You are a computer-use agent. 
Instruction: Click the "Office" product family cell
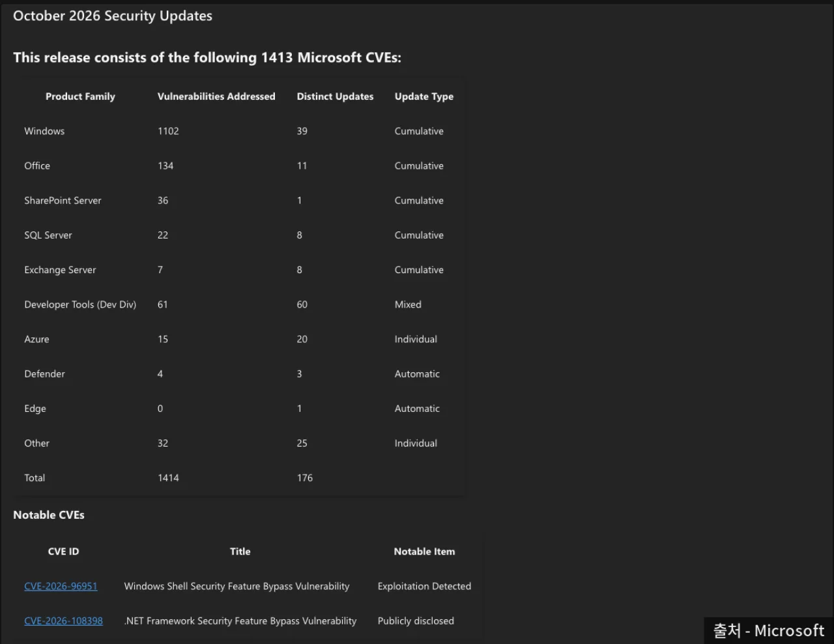pos(37,166)
